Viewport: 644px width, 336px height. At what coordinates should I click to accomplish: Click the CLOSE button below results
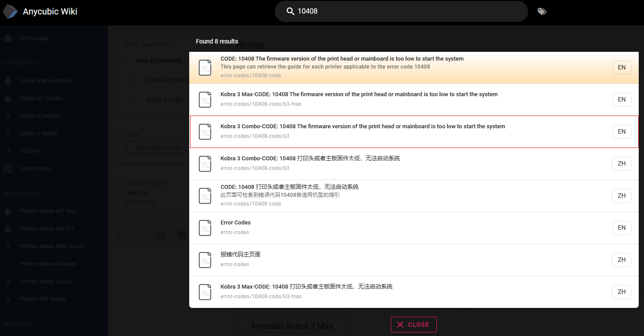pos(414,325)
